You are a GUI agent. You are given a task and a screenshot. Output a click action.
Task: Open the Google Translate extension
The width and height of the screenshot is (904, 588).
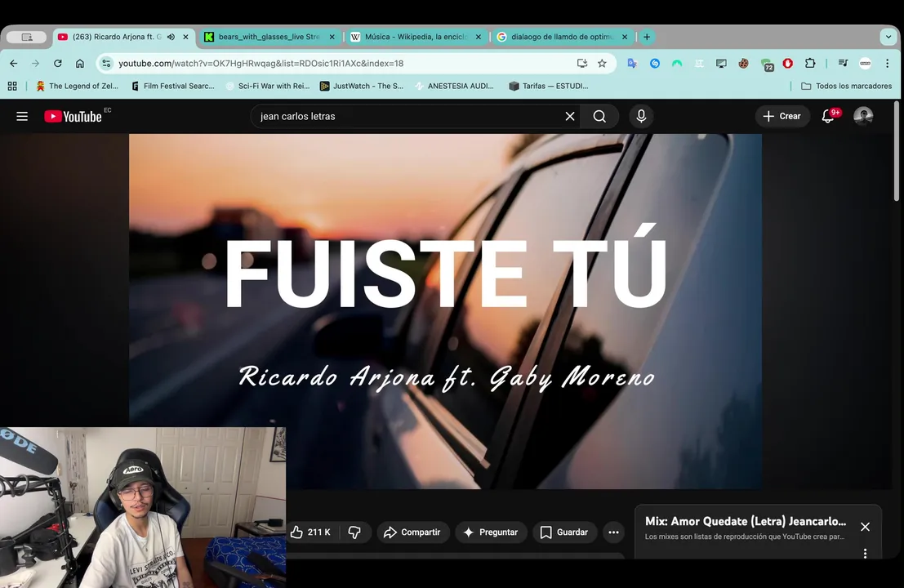tap(632, 64)
